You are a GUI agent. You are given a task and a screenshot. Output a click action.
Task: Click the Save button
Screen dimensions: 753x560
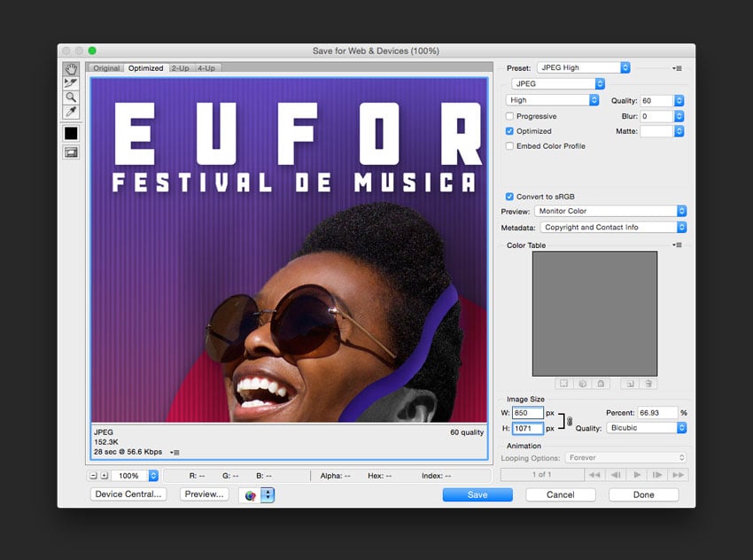(x=477, y=494)
